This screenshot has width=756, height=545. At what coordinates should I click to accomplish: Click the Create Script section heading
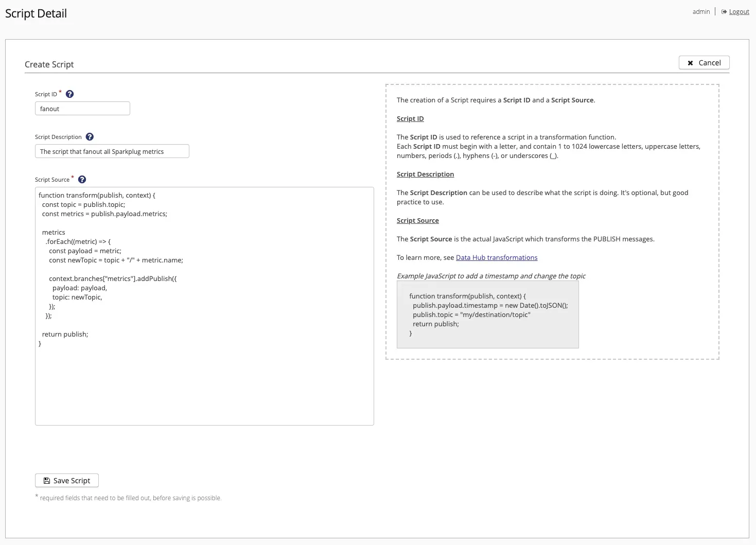(x=49, y=64)
